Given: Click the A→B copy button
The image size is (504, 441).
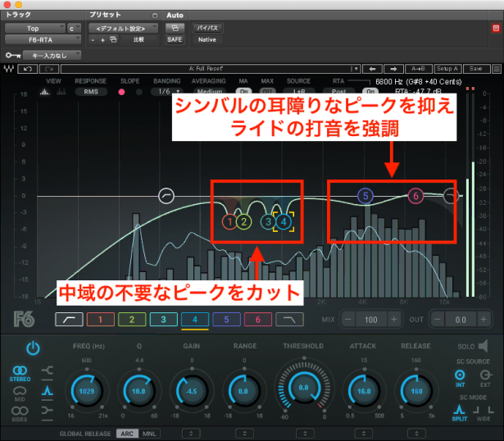Looking at the screenshot, I should (x=418, y=69).
